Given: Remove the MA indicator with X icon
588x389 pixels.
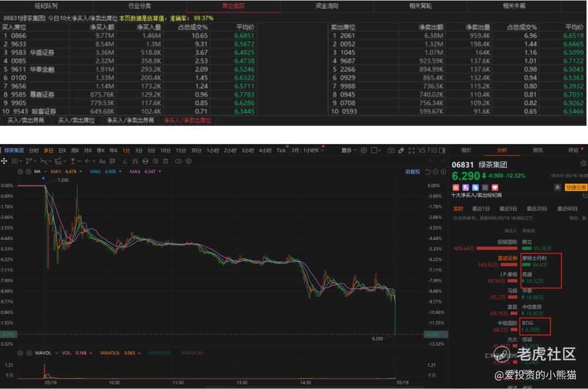Looking at the screenshot, I should [28, 171].
